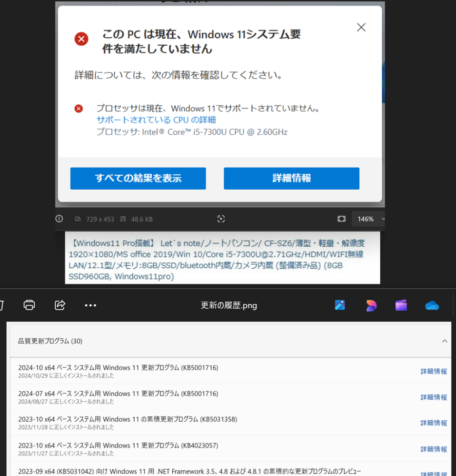Open サポートされている CPU の詳細 link
Viewport: 456px width, 476px height.
click(x=156, y=120)
